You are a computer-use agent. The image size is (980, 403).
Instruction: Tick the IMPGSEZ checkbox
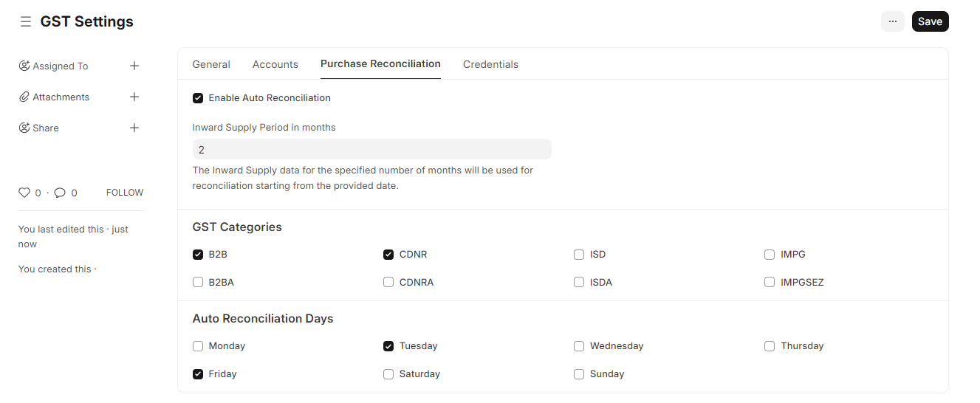[x=770, y=282]
